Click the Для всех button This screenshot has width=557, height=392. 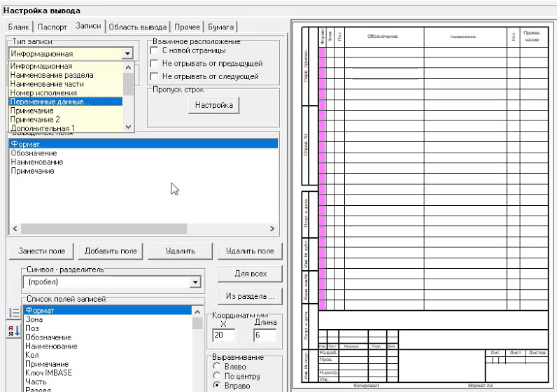pyautogui.click(x=250, y=274)
